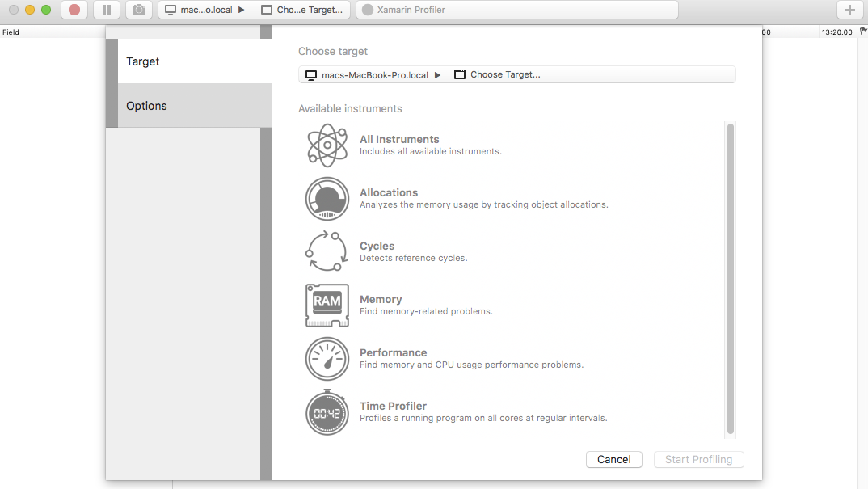Open the Choose Target... dropdown in dialog

(x=497, y=74)
